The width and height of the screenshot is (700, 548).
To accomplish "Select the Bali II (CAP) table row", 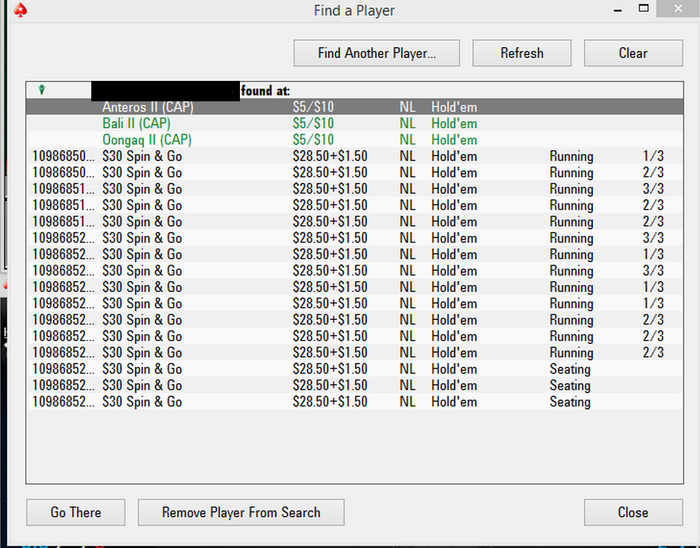I will coord(354,123).
